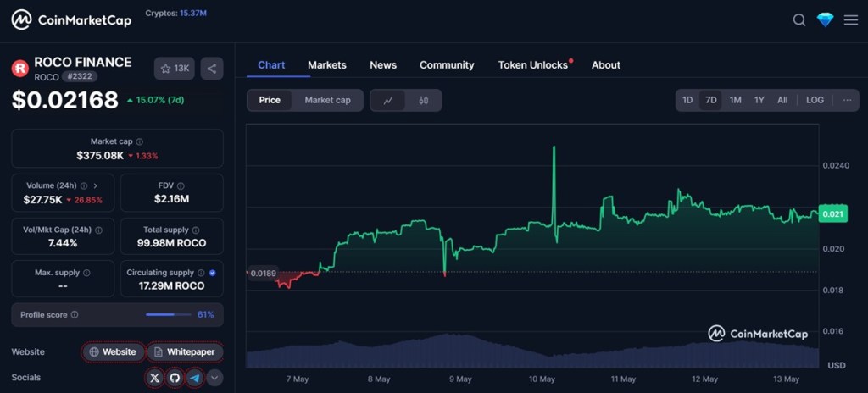Add ROCO to watchlist star button
This screenshot has width=868, height=393.
tap(175, 69)
